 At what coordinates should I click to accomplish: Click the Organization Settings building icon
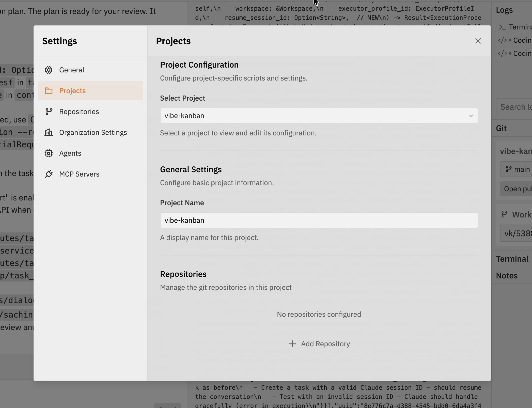(49, 132)
